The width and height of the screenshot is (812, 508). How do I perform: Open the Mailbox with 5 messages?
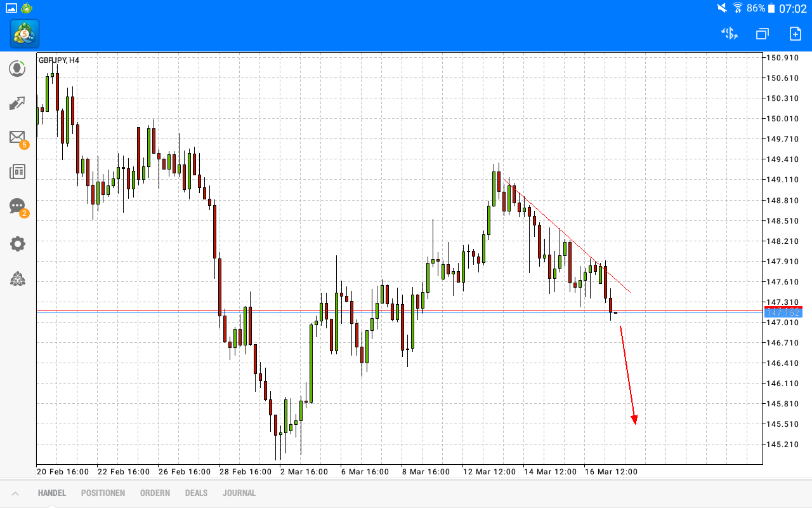coord(17,137)
